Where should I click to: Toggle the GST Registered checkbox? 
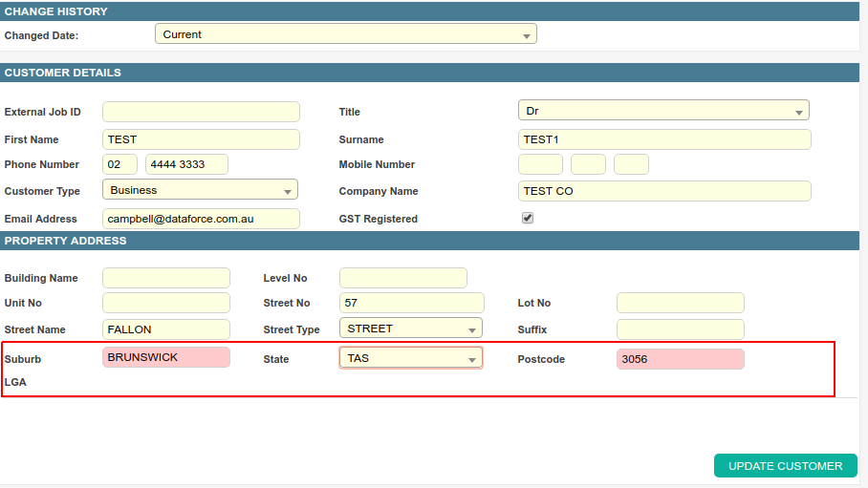click(528, 218)
